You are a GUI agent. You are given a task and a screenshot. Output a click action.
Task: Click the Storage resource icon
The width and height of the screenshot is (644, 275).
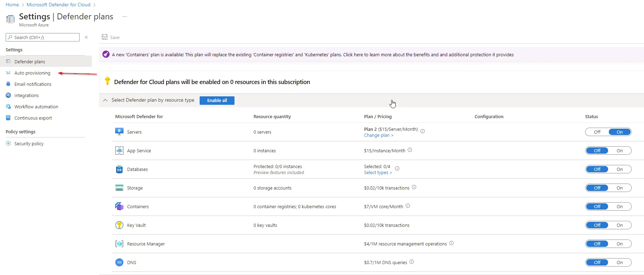(x=119, y=188)
